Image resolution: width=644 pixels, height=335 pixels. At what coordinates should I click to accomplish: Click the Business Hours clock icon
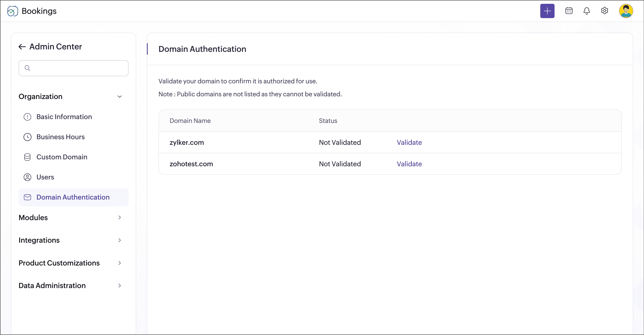click(27, 137)
